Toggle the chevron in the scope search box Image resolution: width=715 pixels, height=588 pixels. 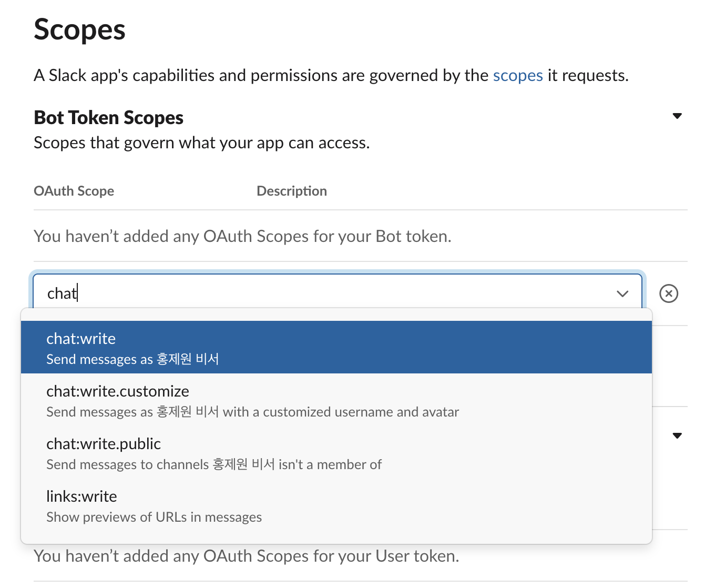622,293
